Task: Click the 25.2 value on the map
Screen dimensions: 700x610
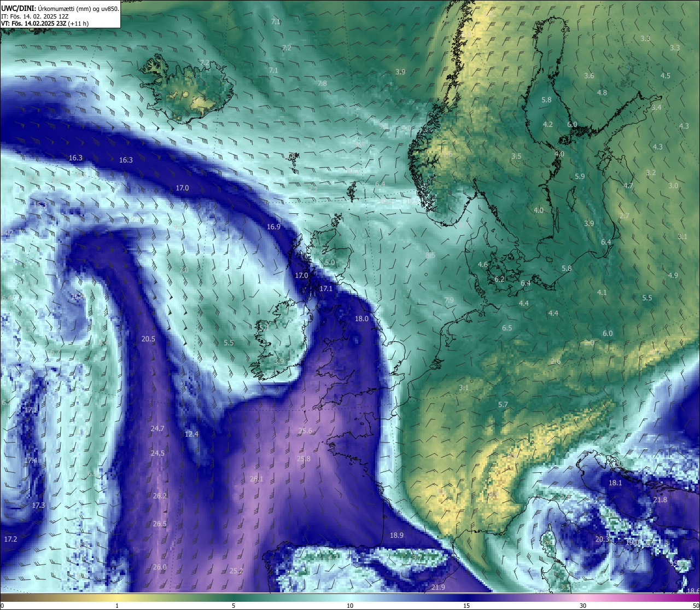Action: (236, 571)
